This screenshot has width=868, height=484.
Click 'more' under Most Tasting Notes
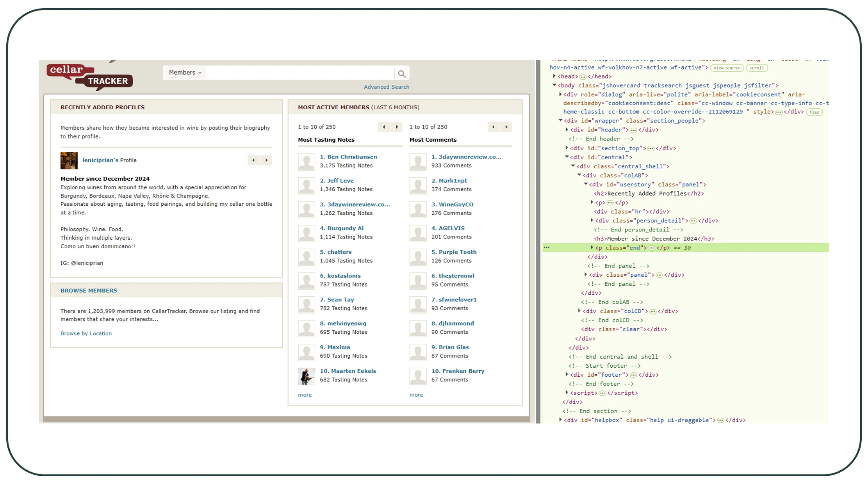pyautogui.click(x=305, y=395)
